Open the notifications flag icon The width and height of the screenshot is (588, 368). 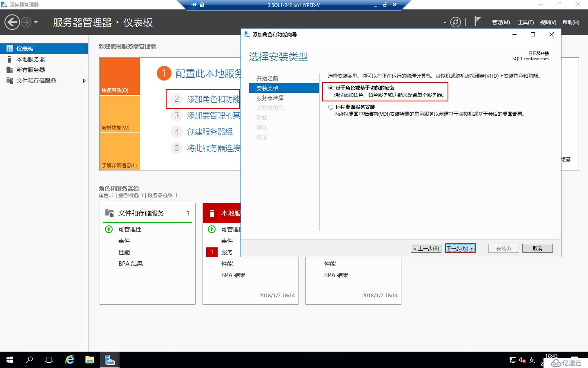[x=478, y=21]
